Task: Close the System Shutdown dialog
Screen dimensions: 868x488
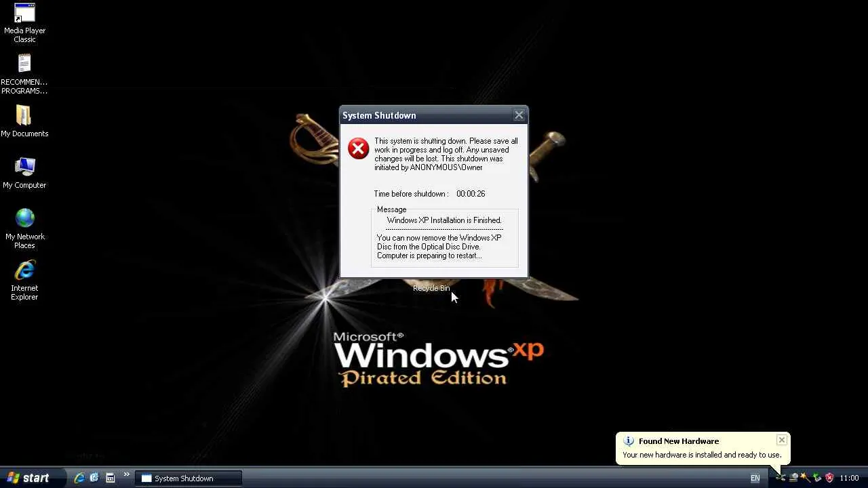Action: coord(519,115)
